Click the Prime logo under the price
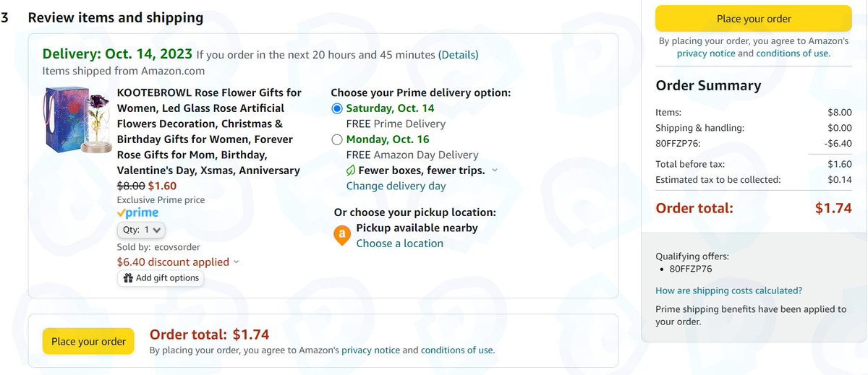This screenshot has width=868, height=375. [x=137, y=213]
